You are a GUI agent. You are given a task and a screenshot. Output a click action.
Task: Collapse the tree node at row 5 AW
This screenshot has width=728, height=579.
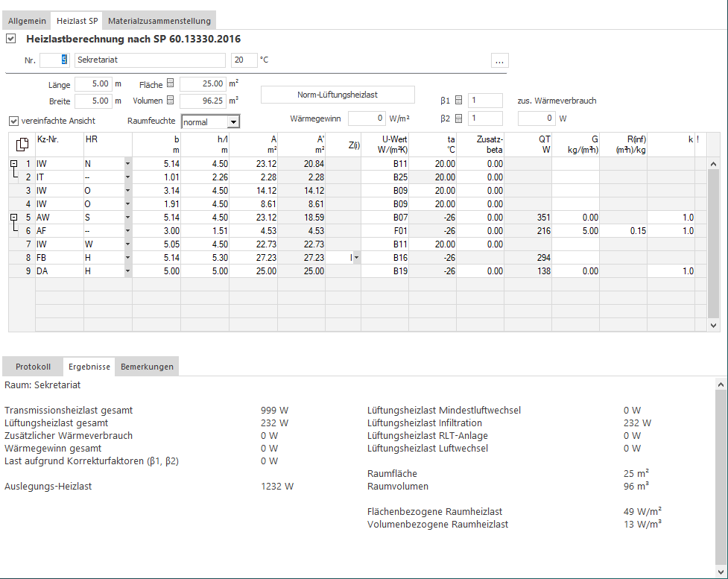[x=14, y=218]
